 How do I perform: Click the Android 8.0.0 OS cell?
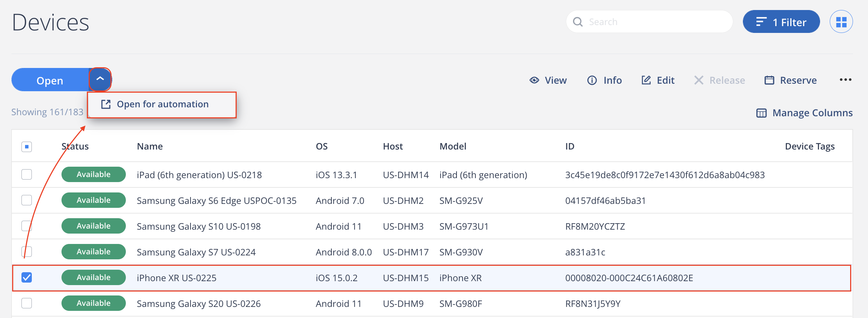344,252
